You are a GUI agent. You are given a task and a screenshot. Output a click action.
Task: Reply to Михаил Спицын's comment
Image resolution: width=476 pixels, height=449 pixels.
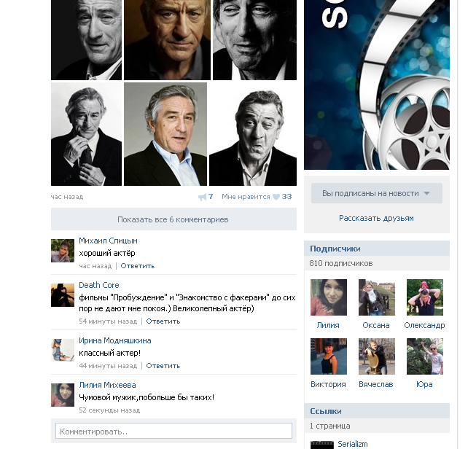138,266
